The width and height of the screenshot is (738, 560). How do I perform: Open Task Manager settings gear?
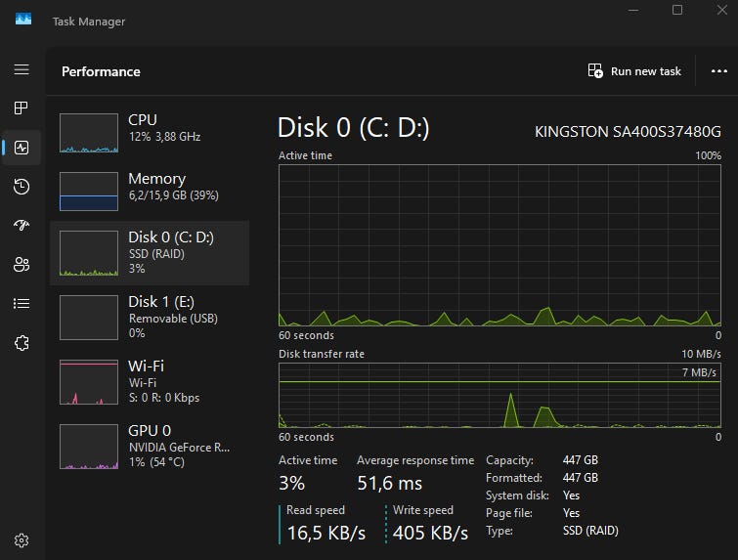[22, 539]
